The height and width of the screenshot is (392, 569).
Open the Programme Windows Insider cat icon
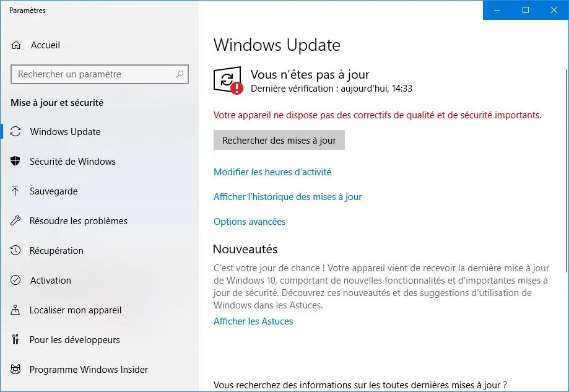pos(15,369)
